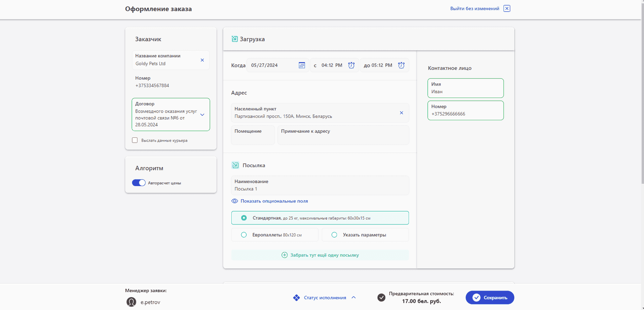
Task: Click the close X icon beside exit link
Action: point(507,8)
